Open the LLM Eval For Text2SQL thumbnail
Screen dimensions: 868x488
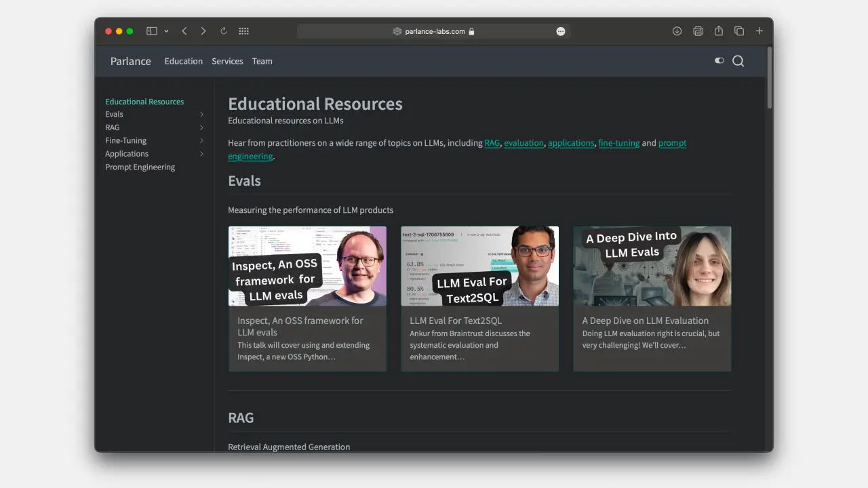480,266
